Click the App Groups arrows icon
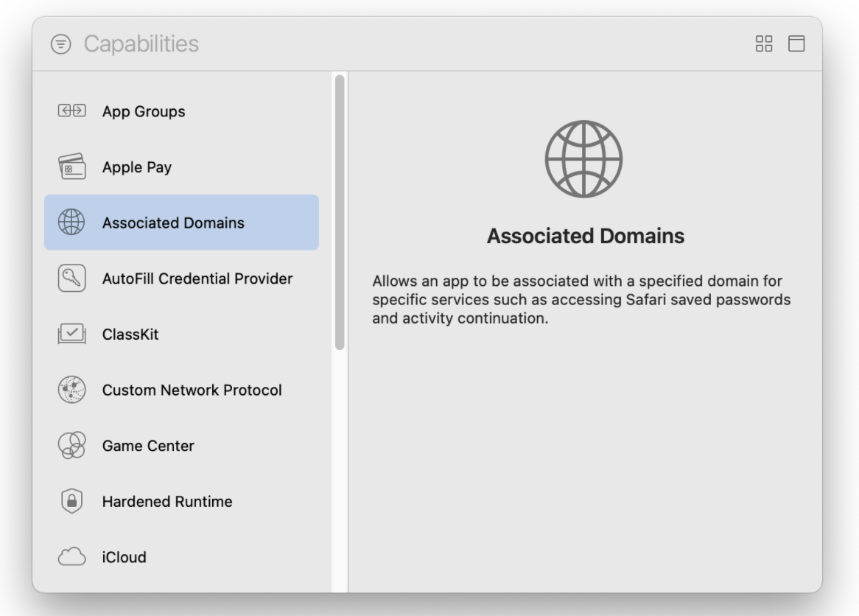859x616 pixels. [x=71, y=111]
